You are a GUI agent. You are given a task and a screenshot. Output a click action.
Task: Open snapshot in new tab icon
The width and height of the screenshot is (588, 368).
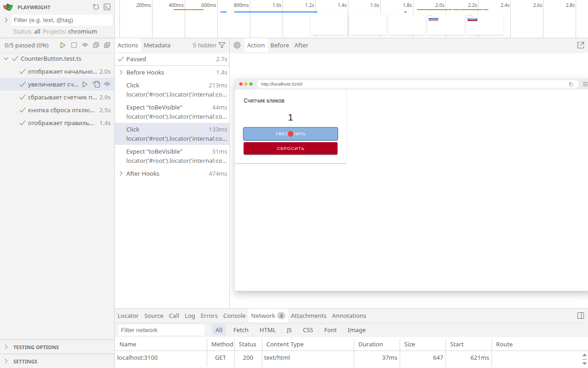[x=581, y=45]
